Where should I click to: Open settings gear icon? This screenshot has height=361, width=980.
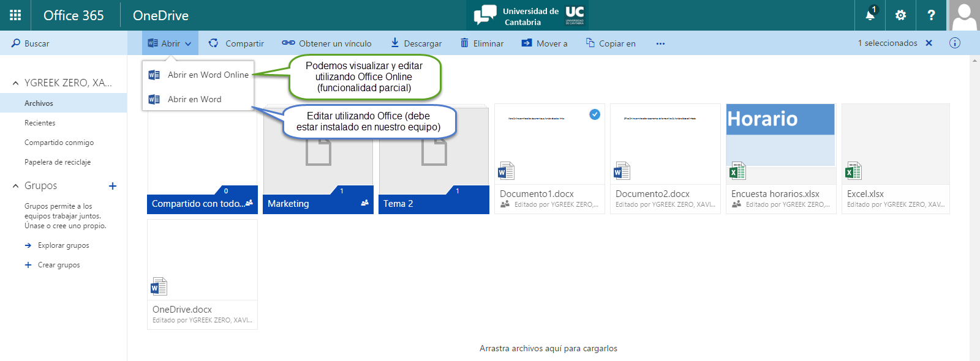(900, 15)
